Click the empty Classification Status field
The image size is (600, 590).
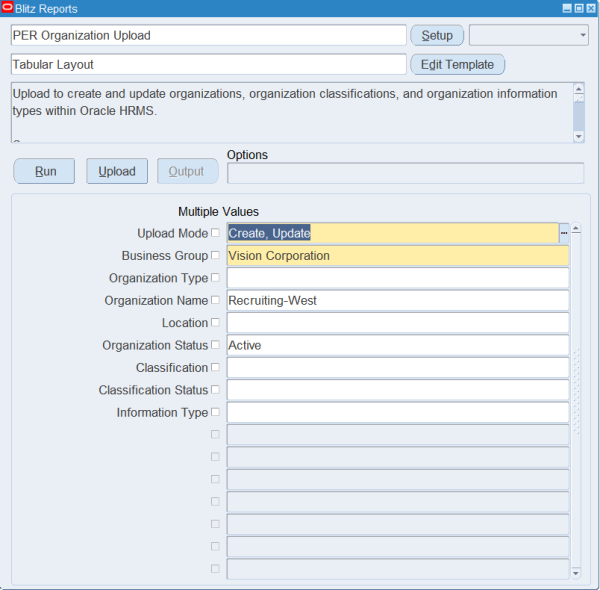398,390
